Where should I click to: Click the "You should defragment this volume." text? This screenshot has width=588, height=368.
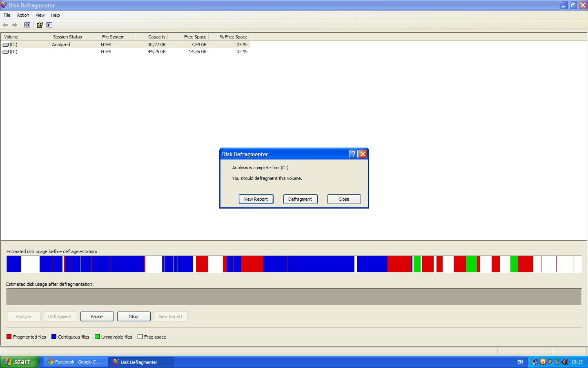(x=267, y=178)
